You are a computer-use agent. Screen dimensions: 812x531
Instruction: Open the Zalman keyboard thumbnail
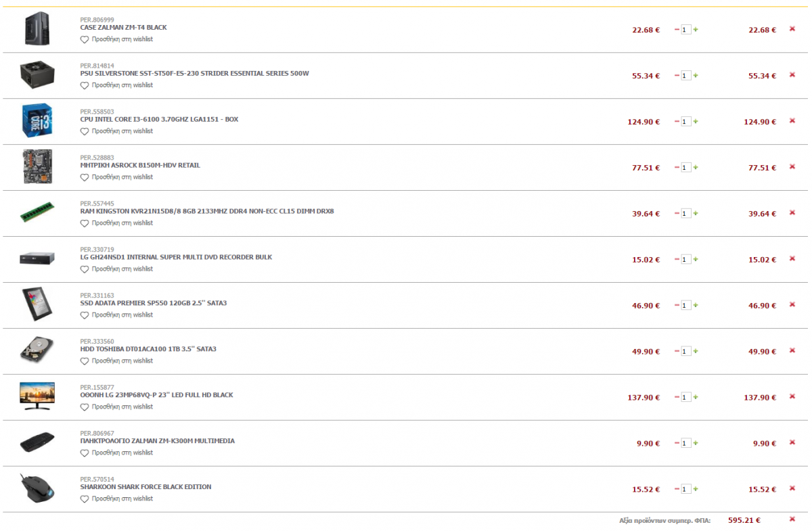tap(37, 443)
